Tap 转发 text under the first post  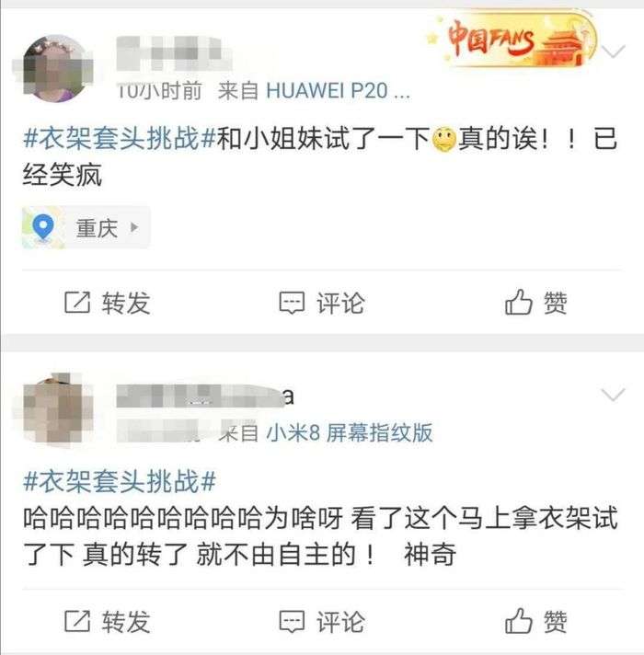(x=126, y=303)
